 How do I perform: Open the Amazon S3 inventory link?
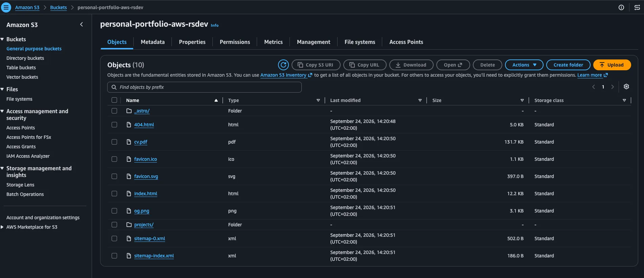286,75
